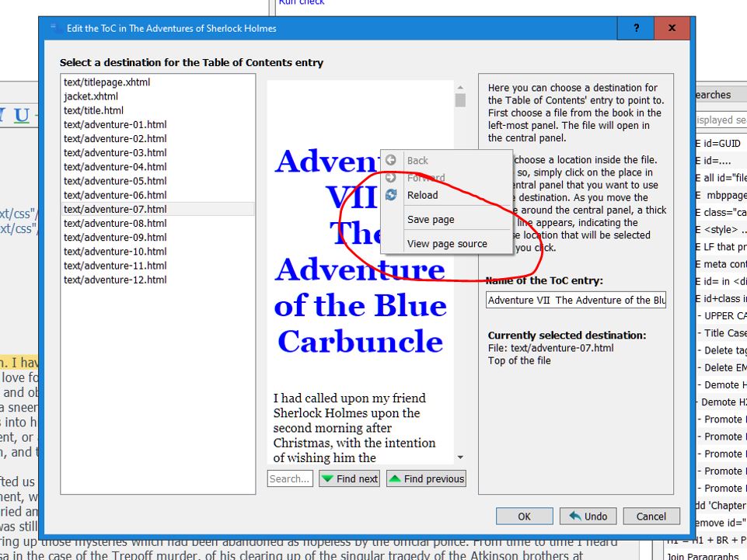Select text/adventure-01.html file
The image size is (747, 560).
[x=158, y=124]
